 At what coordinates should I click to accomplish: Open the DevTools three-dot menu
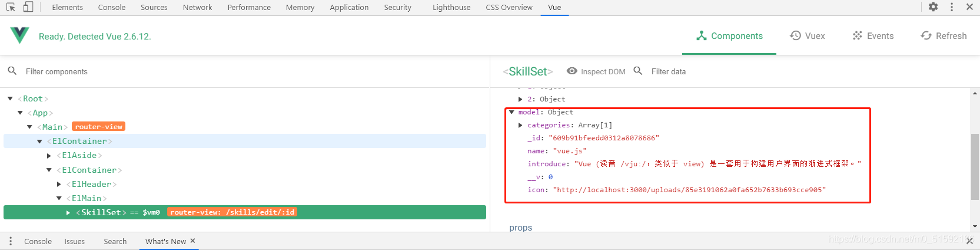pos(952,7)
